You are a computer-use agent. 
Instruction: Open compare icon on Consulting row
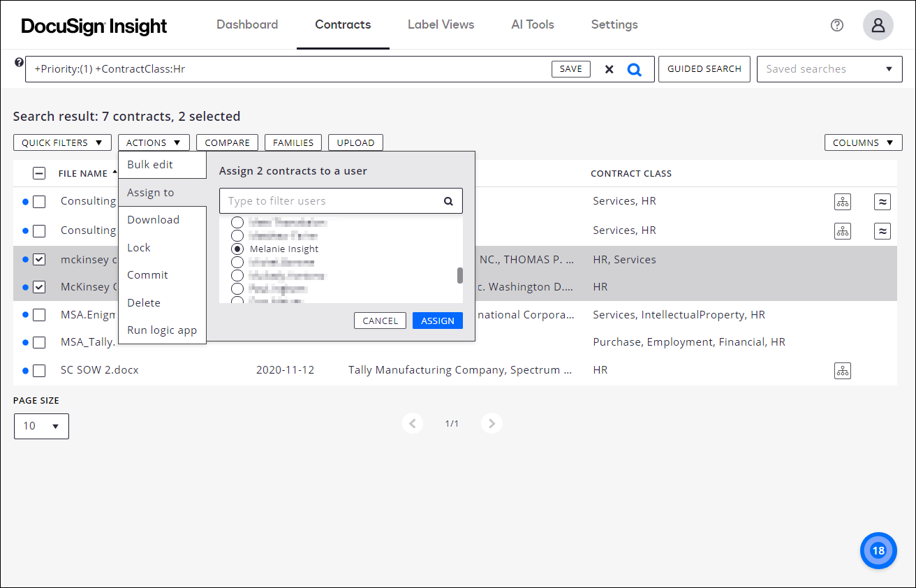882,201
